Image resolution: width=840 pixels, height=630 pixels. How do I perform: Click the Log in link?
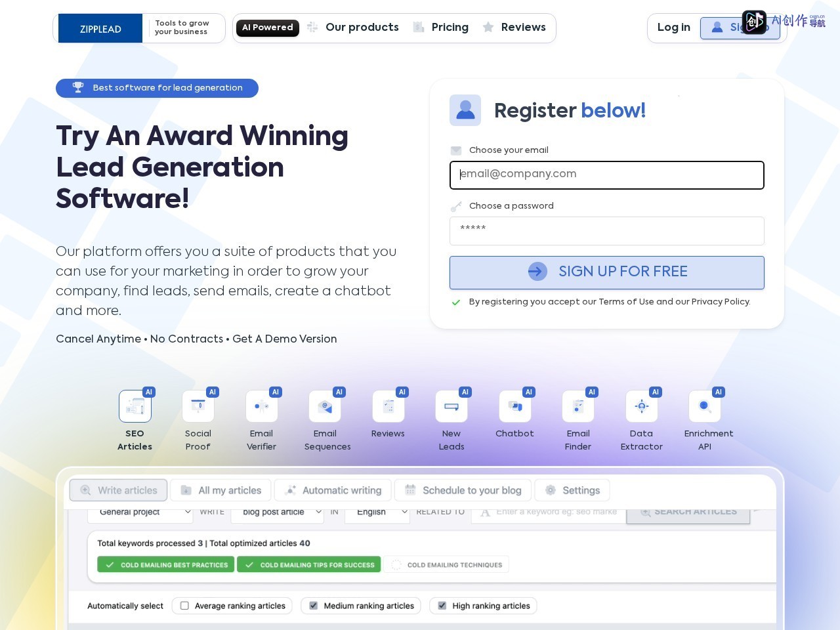(674, 28)
